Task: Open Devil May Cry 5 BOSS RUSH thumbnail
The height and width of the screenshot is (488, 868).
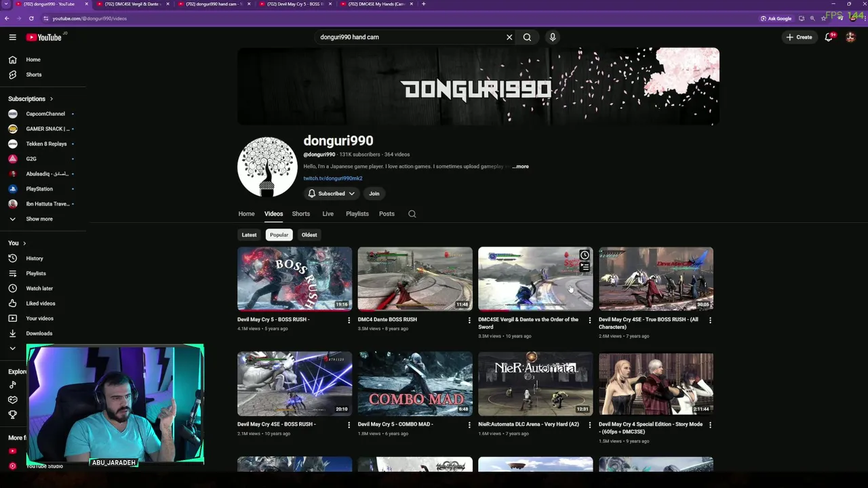Action: 295,279
